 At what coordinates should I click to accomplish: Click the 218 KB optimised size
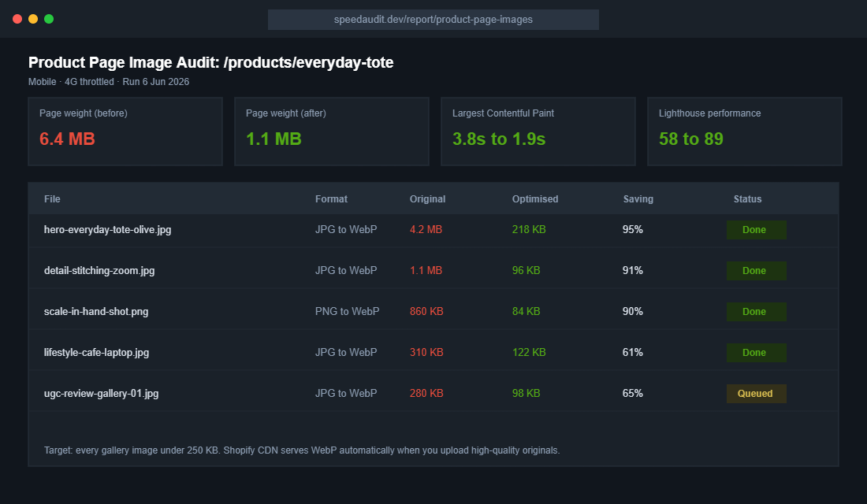click(x=529, y=230)
